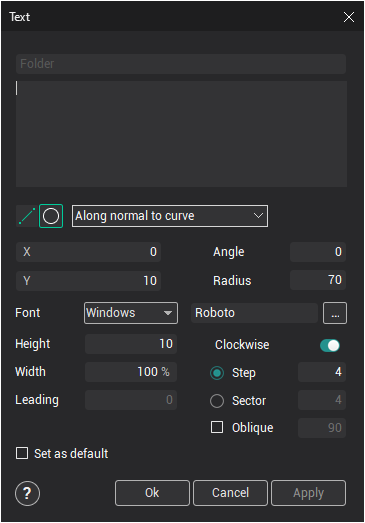Click the Leading value field
This screenshot has height=523, width=365.
(x=131, y=400)
